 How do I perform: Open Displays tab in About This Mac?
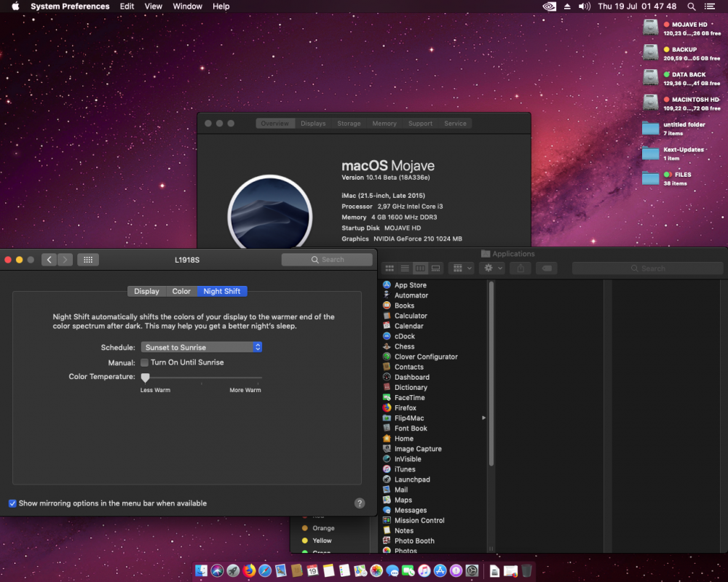click(x=313, y=124)
